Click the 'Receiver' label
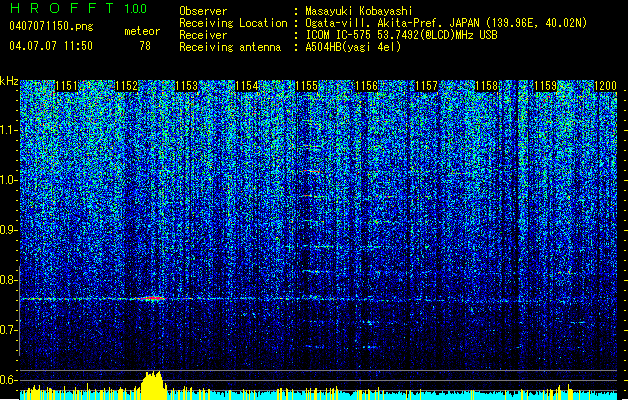 point(203,35)
